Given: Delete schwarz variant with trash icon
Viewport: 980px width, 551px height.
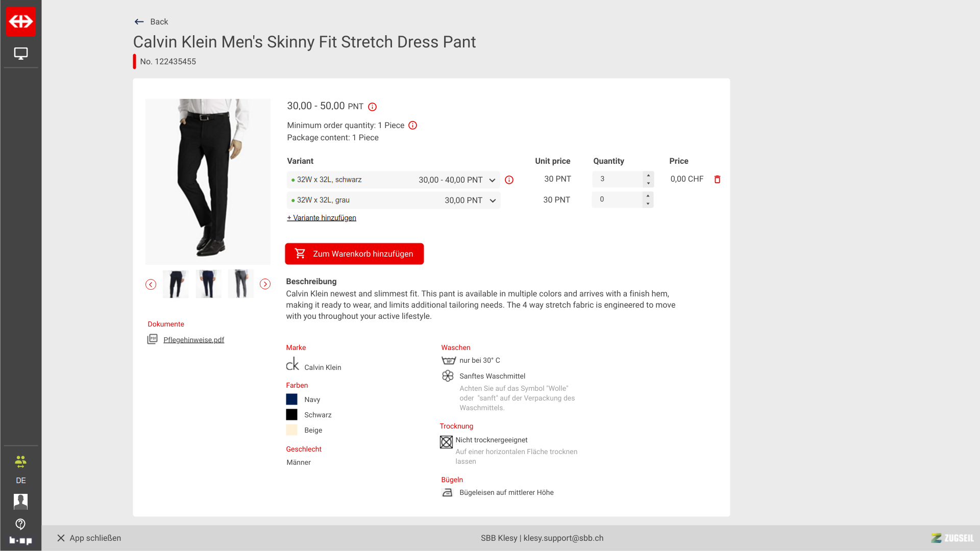Looking at the screenshot, I should click(717, 180).
